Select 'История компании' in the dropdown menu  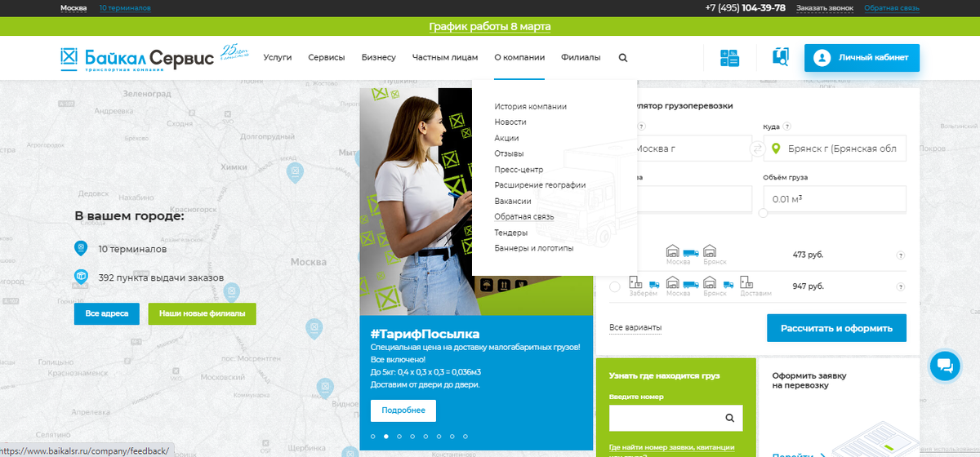pos(530,106)
